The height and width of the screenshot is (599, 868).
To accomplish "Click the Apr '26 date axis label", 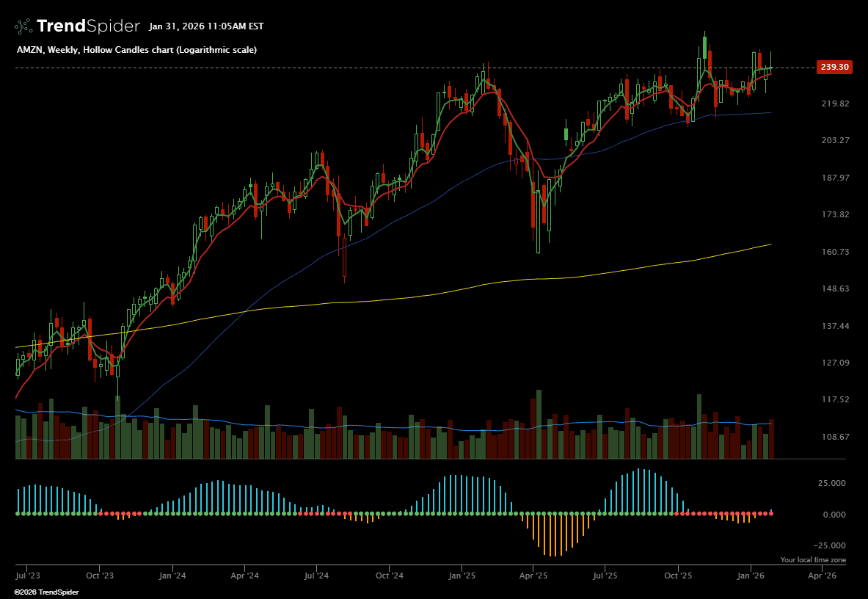I will (x=821, y=576).
